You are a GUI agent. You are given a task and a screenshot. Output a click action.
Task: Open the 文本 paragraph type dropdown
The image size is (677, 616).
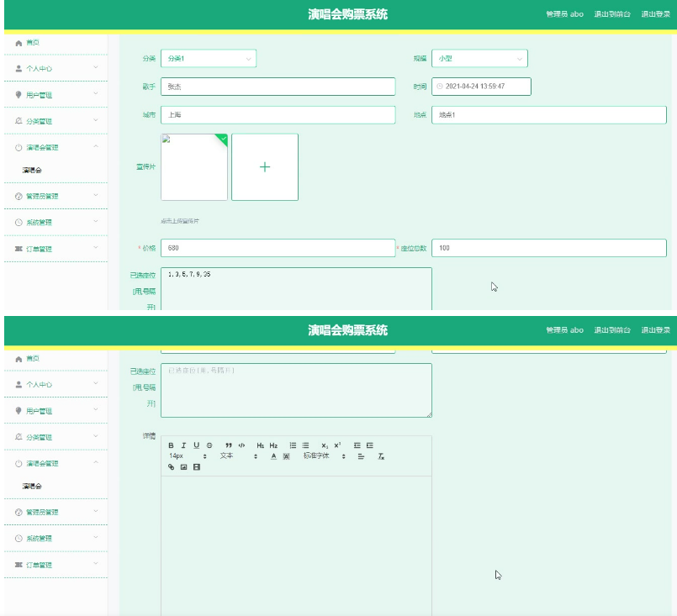238,456
